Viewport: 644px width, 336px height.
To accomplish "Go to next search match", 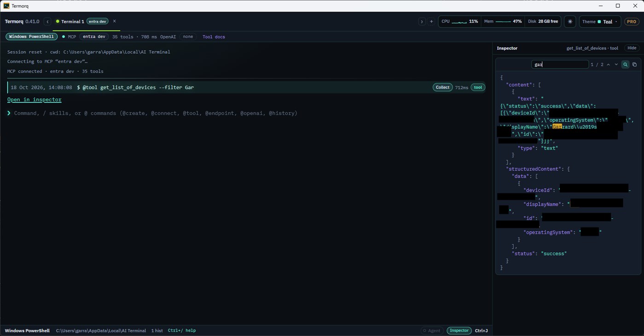I will (x=616, y=64).
